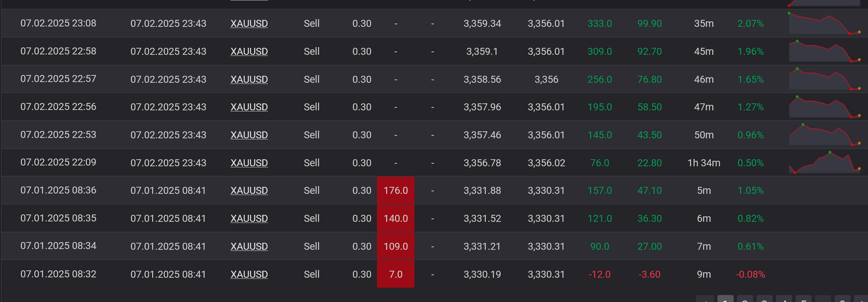868x302 pixels.
Task: Select XAUUSD link on 07.01.2025 08:36 row
Action: tap(249, 191)
